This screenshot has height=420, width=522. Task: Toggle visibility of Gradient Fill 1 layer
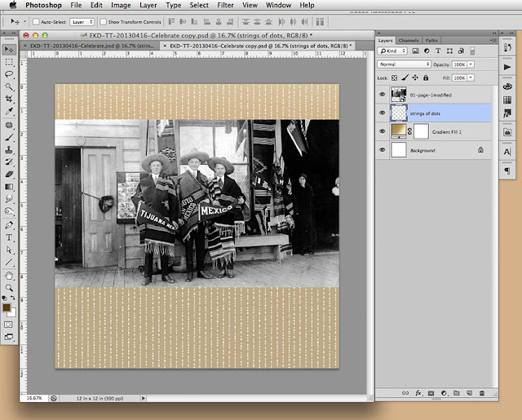(383, 131)
